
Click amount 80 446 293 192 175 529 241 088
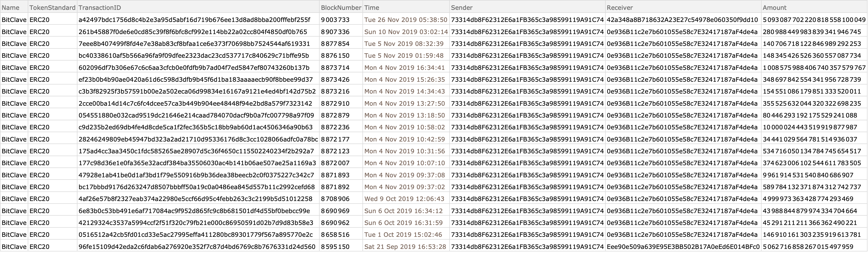coord(810,115)
